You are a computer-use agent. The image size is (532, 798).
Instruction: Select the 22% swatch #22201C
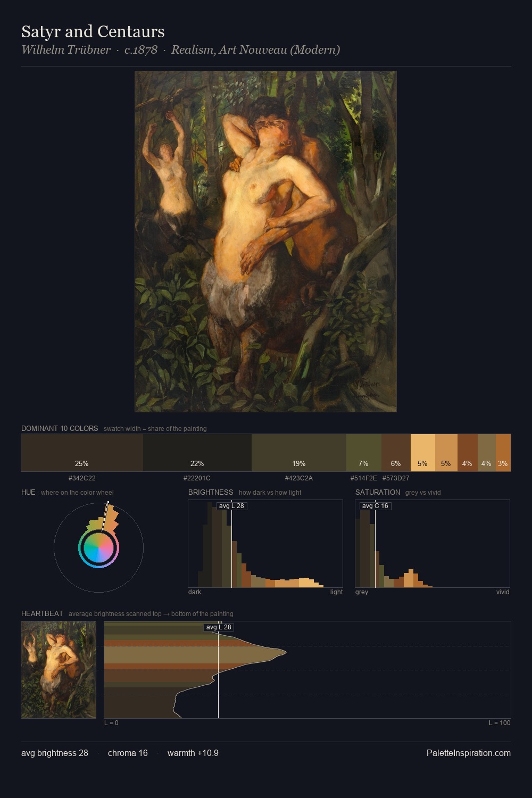coord(197,453)
